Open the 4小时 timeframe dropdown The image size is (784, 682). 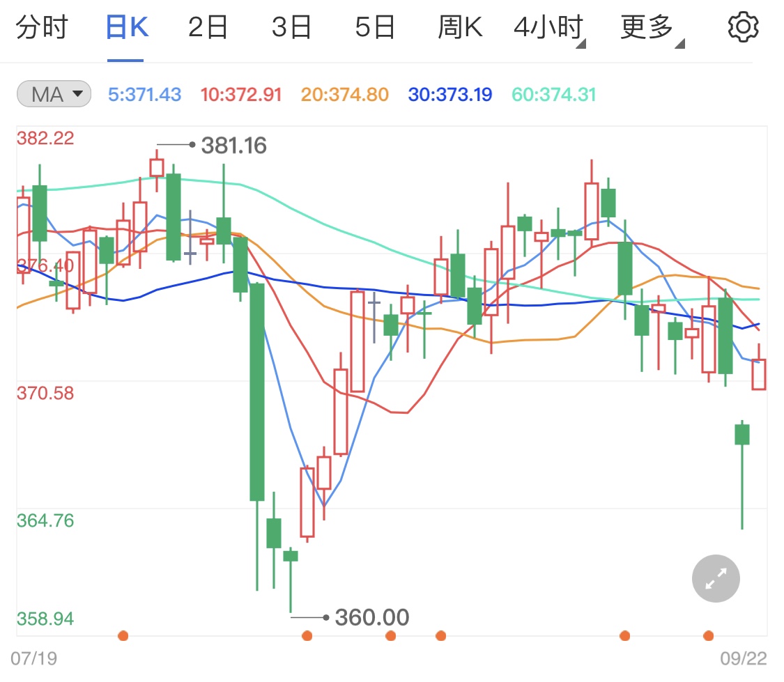(547, 26)
